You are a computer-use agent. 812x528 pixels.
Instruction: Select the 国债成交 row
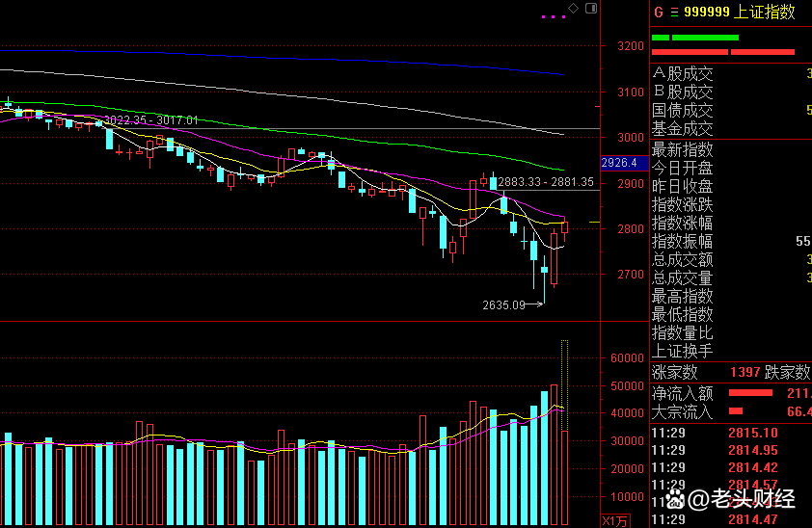(x=683, y=110)
